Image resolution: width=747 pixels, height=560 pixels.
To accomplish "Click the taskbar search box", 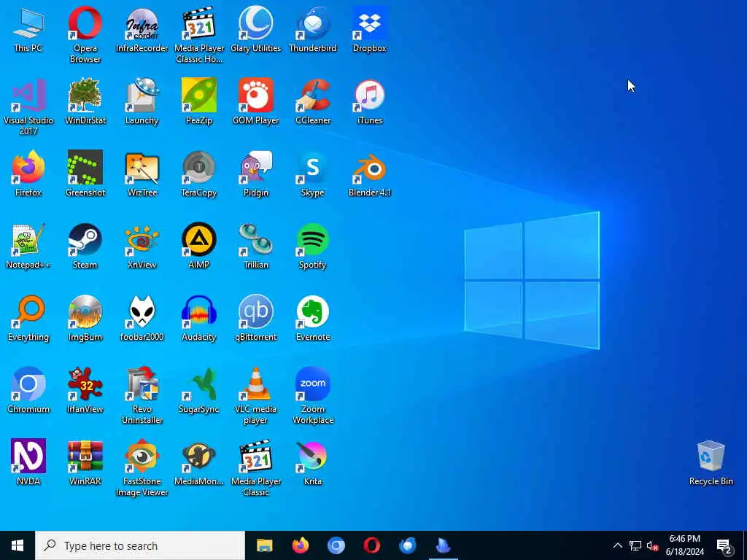I will [x=140, y=545].
